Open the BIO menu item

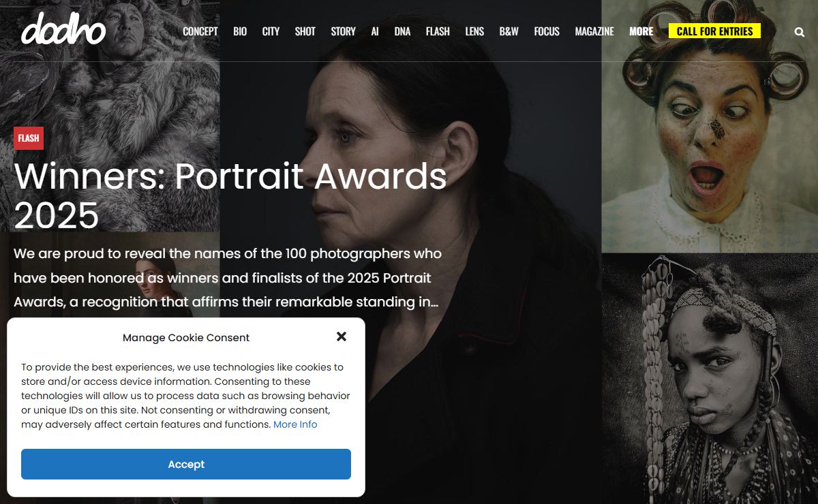[x=240, y=31]
